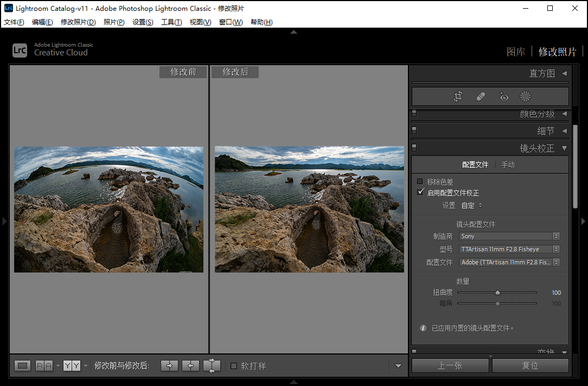The width and height of the screenshot is (588, 386).
Task: Switch to Loupe view mode
Action: tap(22, 366)
